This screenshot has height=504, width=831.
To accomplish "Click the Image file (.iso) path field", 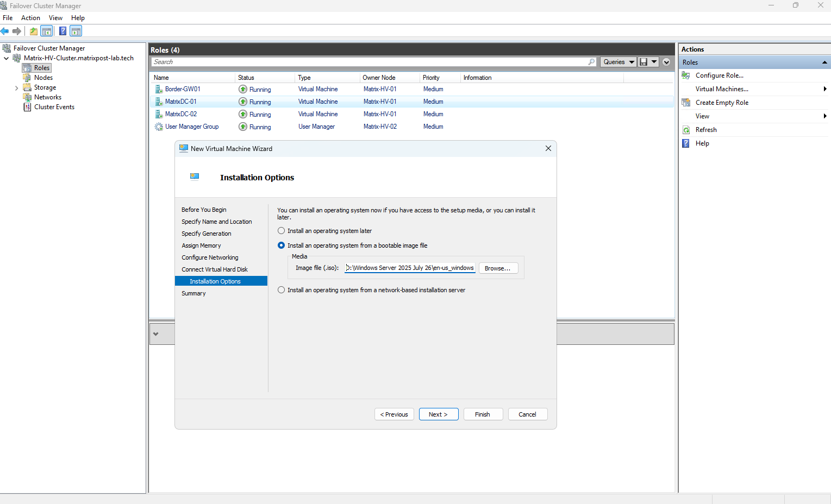I will pos(410,268).
